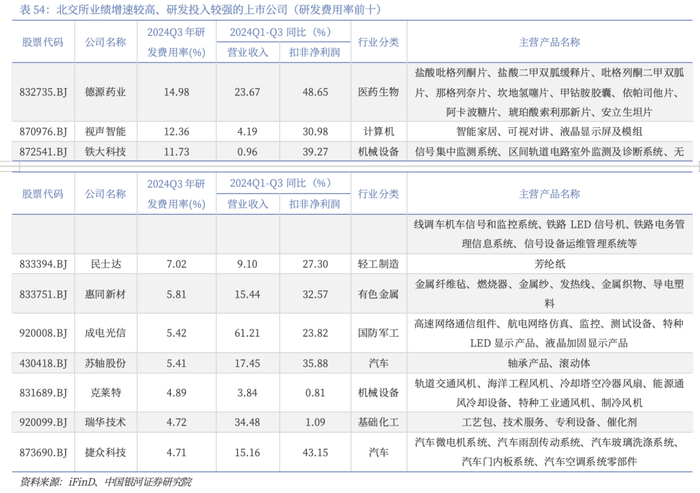Select industry cell 国防军工

click(378, 333)
